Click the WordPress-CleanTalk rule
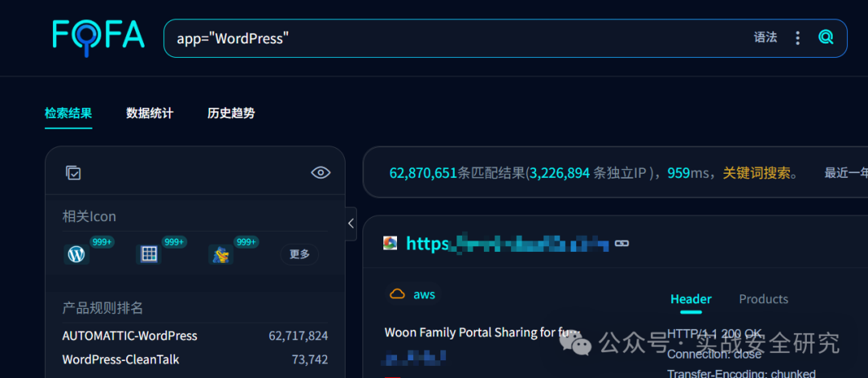The height and width of the screenshot is (378, 868). pyautogui.click(x=121, y=360)
